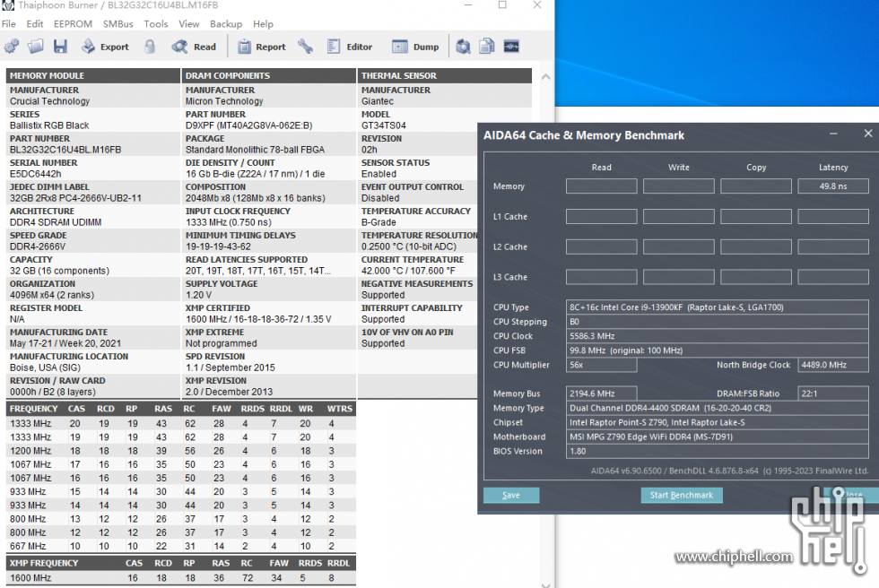
Task: Click the L2 Cache Write result field
Action: coord(679,246)
